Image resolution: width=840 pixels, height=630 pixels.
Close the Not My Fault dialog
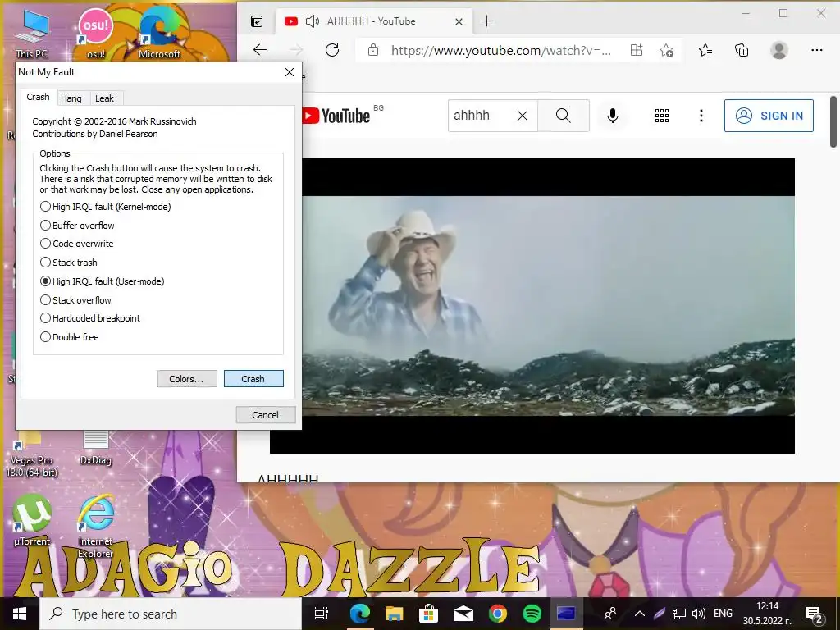290,72
